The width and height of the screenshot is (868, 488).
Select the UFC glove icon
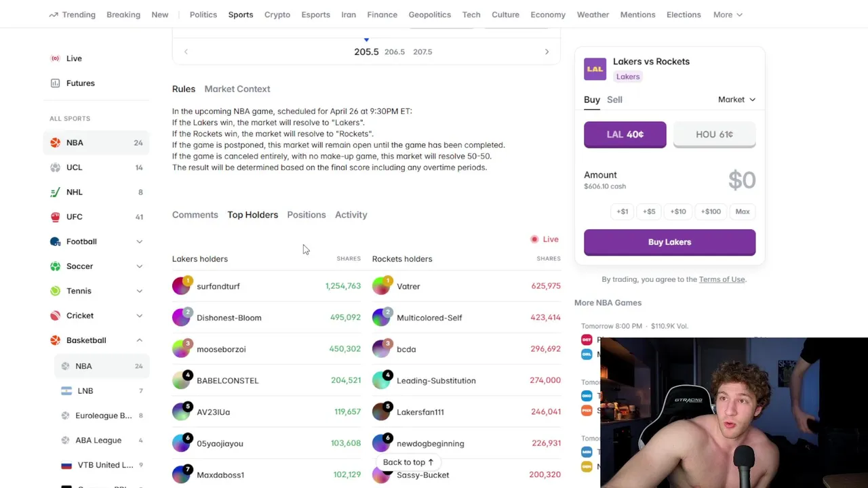55,217
